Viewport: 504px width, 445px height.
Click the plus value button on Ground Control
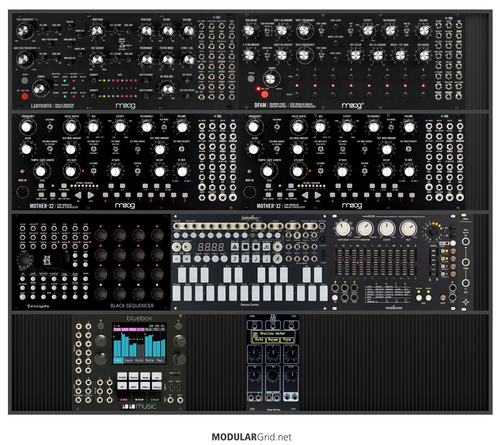(187, 259)
